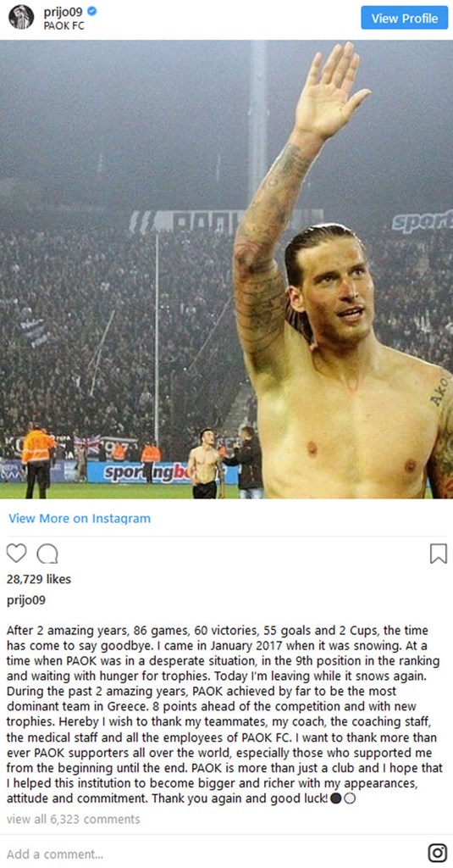Select the prijo09 username in the header
This screenshot has width=453, height=868.
[x=63, y=10]
